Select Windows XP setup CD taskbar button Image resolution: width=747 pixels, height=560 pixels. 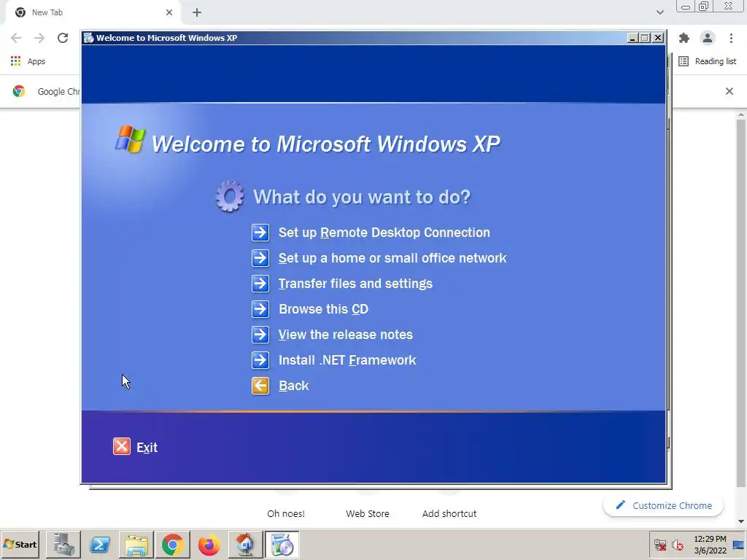click(282, 544)
